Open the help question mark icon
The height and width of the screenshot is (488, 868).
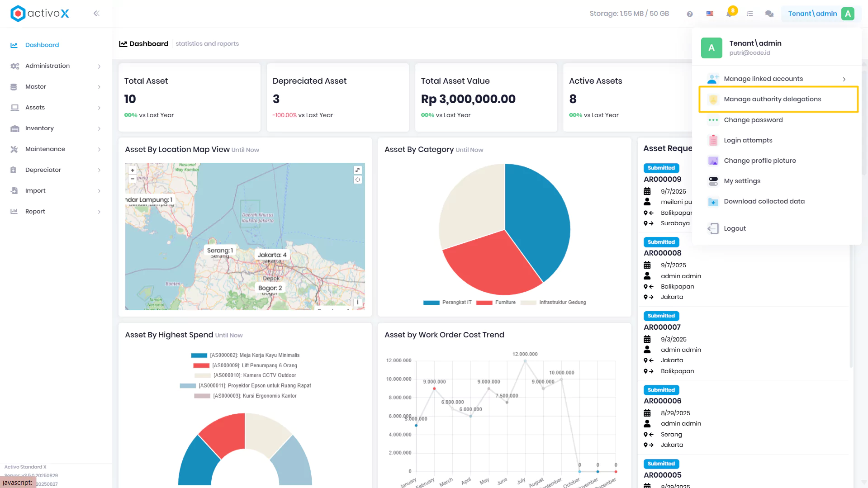click(689, 14)
